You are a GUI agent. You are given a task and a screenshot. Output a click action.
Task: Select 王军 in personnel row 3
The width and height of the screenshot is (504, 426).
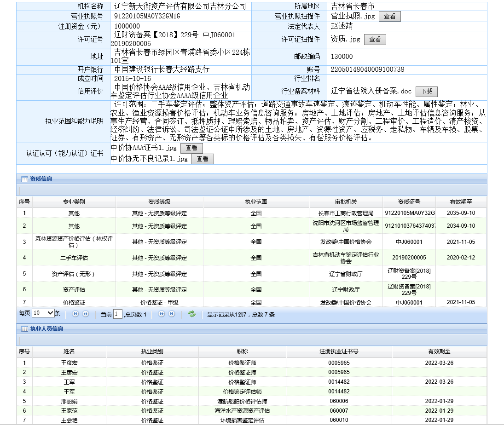coord(69,382)
